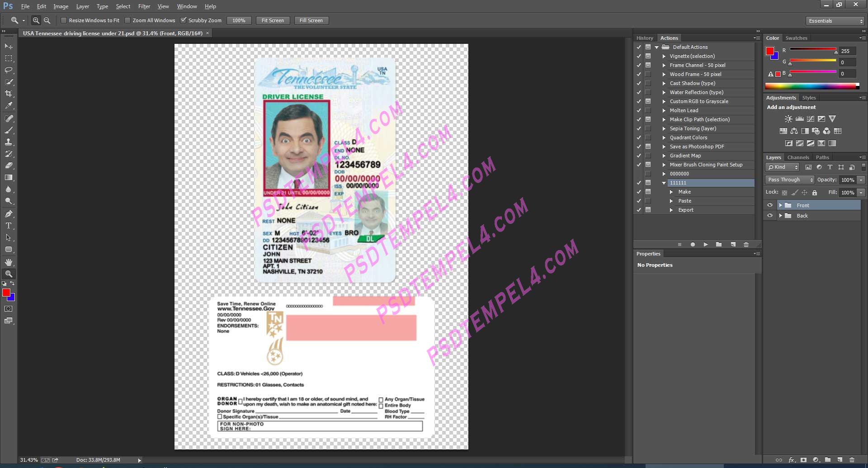Screen dimensions: 868x468
Task: Enable Resize Windows to Fit
Action: [x=64, y=20]
